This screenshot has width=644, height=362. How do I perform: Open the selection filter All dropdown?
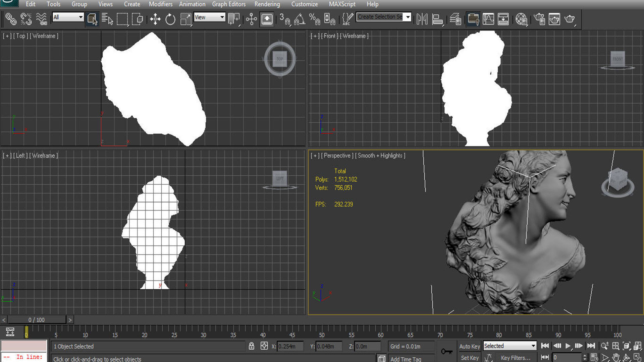(68, 17)
